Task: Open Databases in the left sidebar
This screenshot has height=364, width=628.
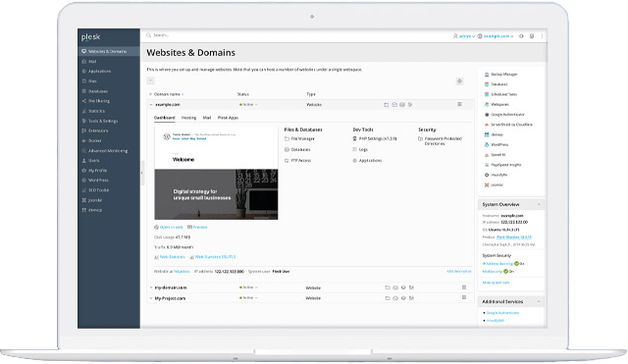Action: [x=94, y=91]
